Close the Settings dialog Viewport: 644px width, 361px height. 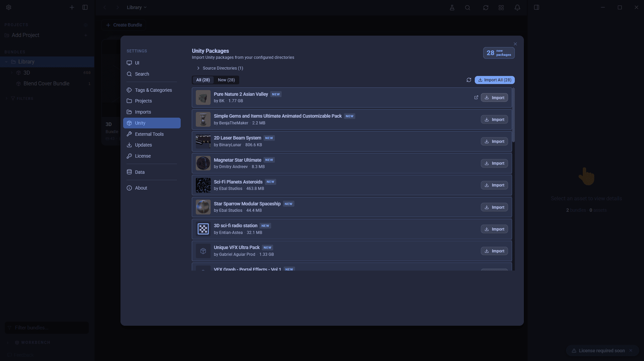point(515,44)
